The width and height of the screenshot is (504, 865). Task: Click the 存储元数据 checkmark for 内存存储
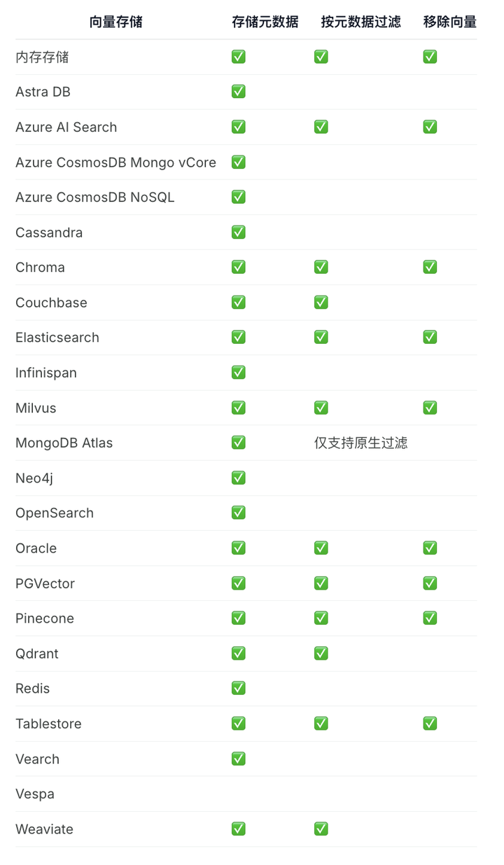click(239, 57)
